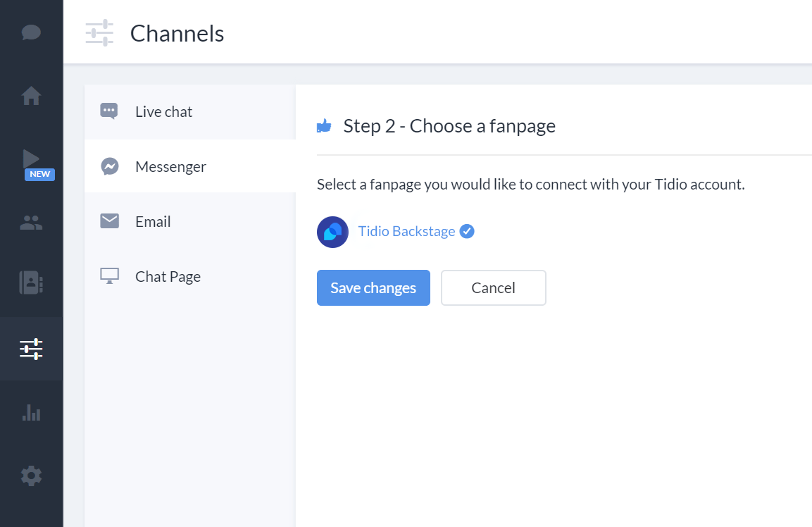Go to the home dashboard icon

(x=31, y=96)
